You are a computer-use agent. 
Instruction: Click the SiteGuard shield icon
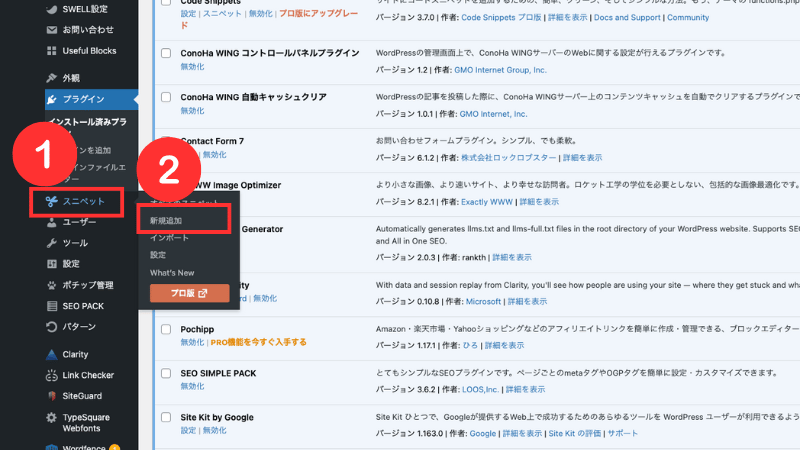click(52, 396)
